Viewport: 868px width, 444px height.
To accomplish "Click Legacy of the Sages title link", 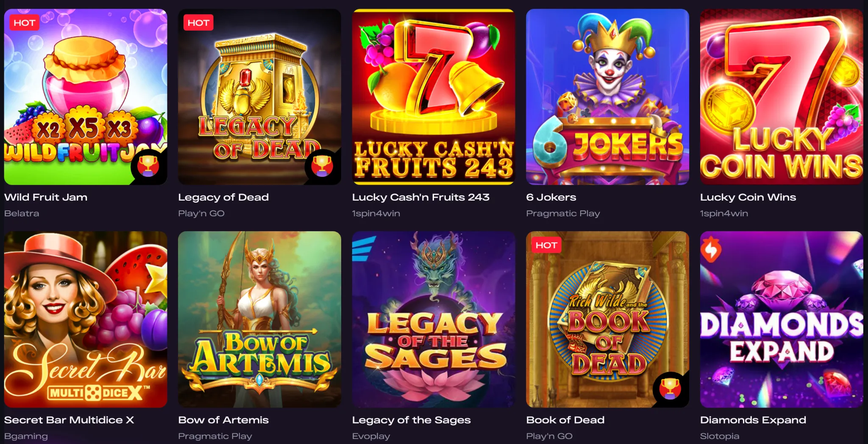I will tap(411, 420).
